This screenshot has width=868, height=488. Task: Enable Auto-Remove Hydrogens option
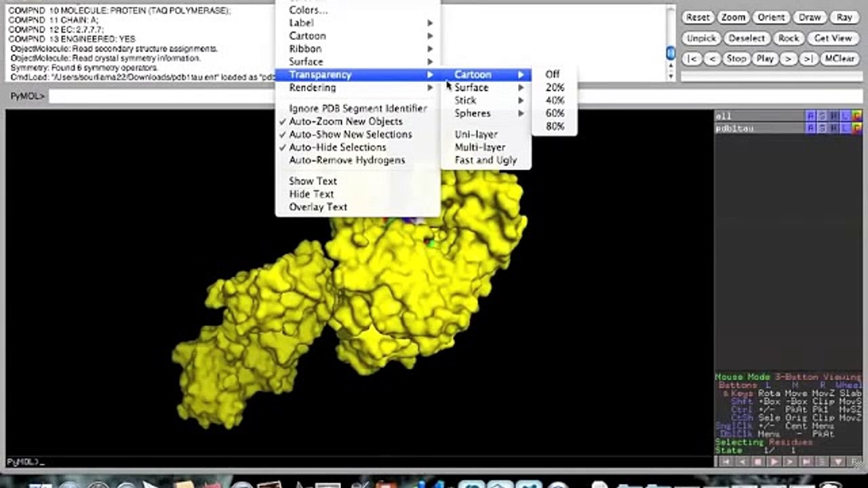tap(357, 160)
